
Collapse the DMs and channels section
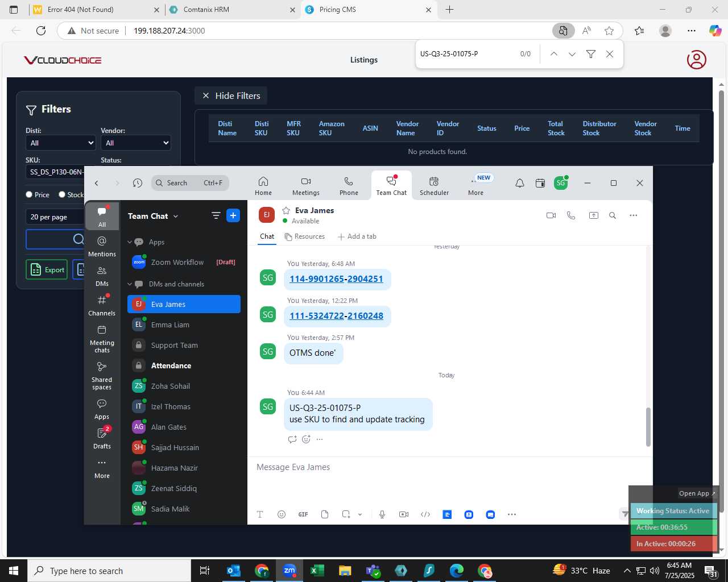coord(130,284)
